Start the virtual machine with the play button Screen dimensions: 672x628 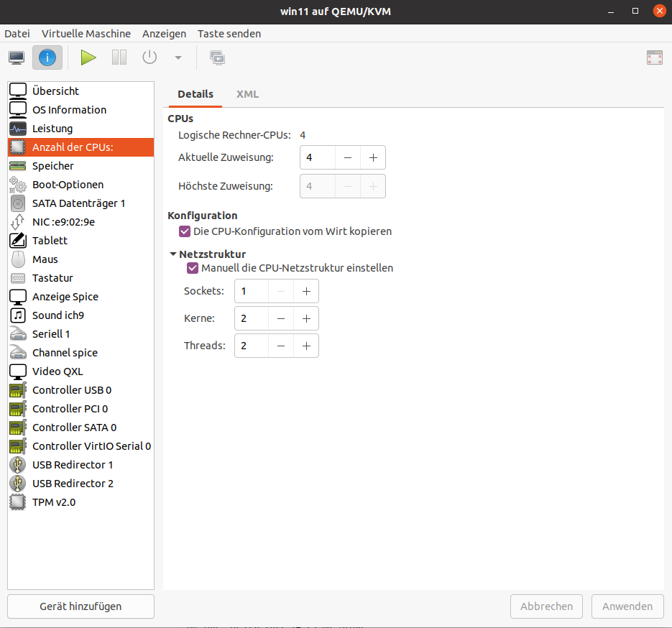88,57
